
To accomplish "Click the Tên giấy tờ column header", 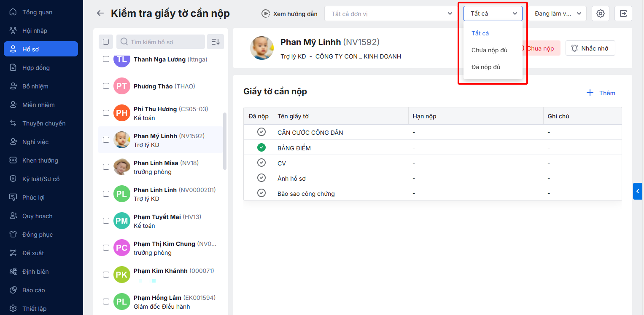I will click(341, 116).
